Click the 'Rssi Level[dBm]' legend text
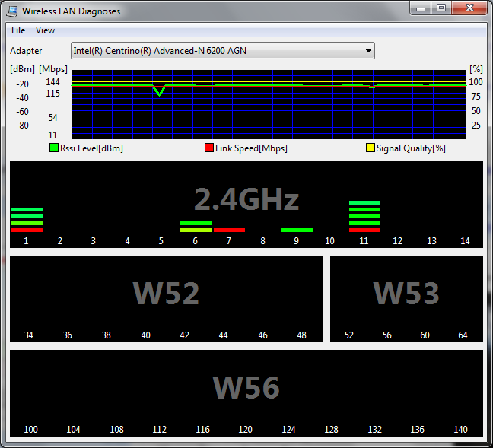This screenshot has height=448, width=493. pos(91,148)
